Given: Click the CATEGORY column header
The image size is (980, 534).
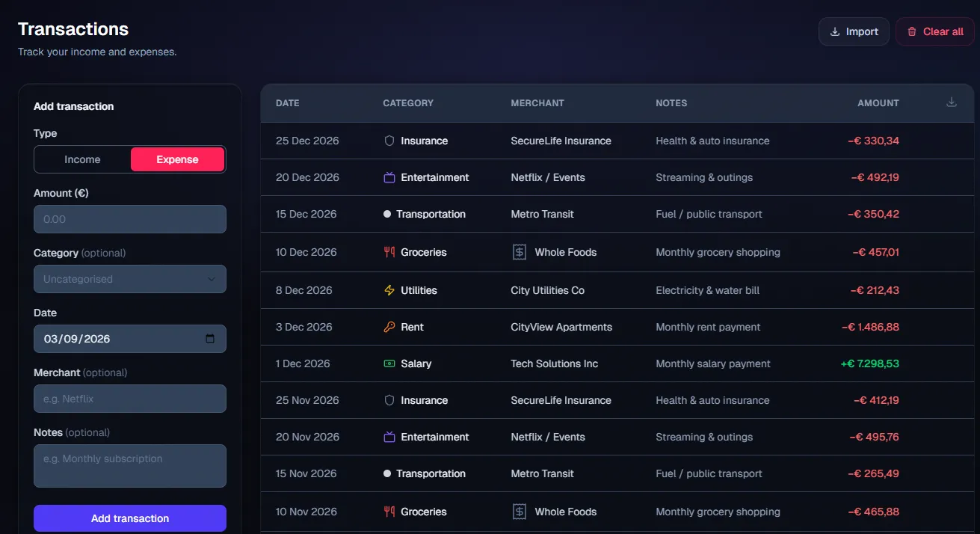Looking at the screenshot, I should pyautogui.click(x=408, y=103).
